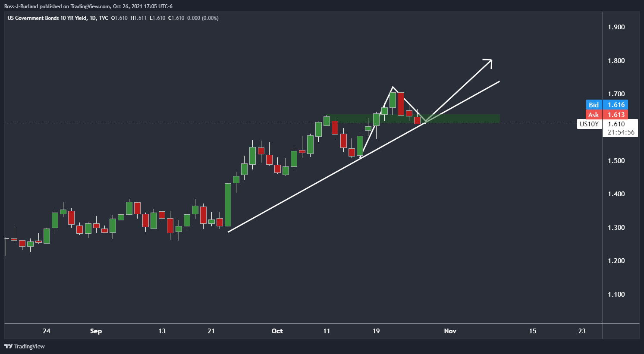Click the current price 1.610 label
The width and height of the screenshot is (644, 354).
tap(616, 124)
